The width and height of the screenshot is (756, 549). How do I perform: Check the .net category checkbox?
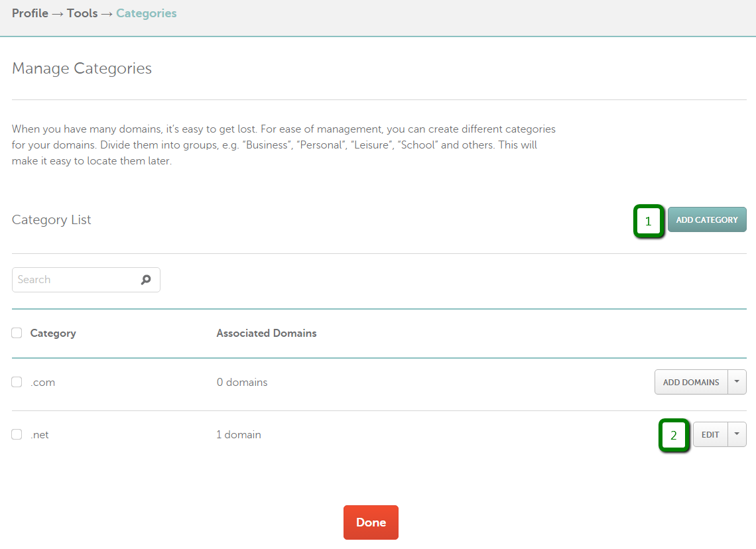point(17,434)
